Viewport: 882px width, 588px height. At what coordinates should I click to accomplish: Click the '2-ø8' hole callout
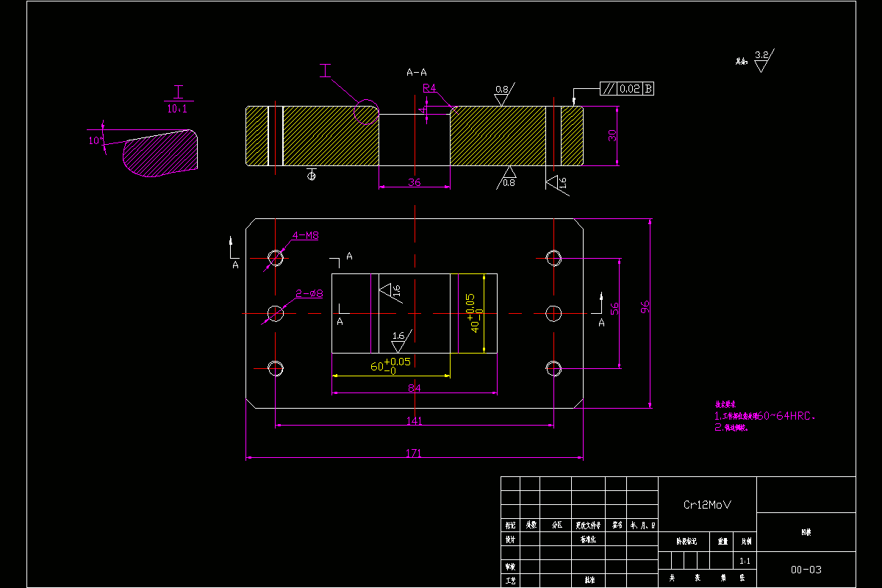pyautogui.click(x=309, y=293)
